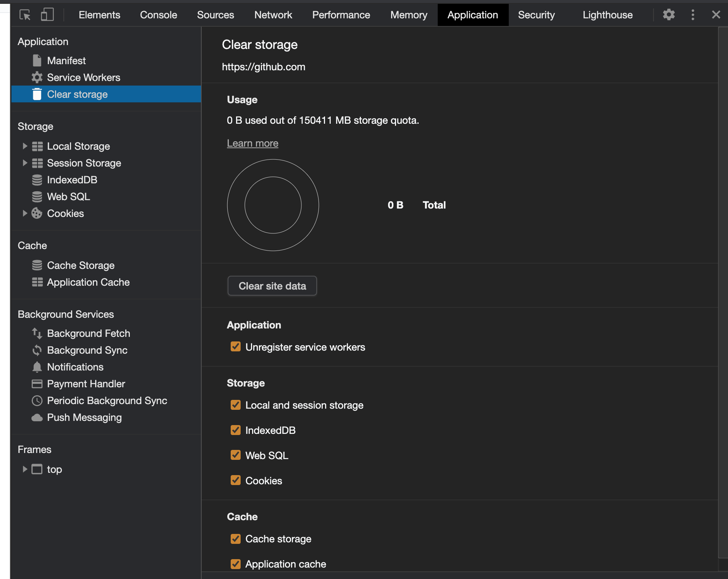
Task: Click the Background Fetch arrows icon
Action: (37, 333)
